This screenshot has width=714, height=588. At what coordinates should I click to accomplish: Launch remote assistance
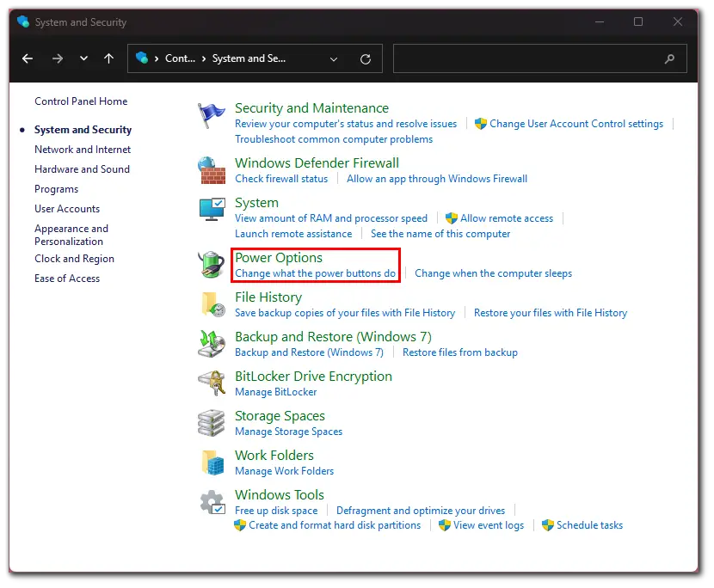click(293, 234)
